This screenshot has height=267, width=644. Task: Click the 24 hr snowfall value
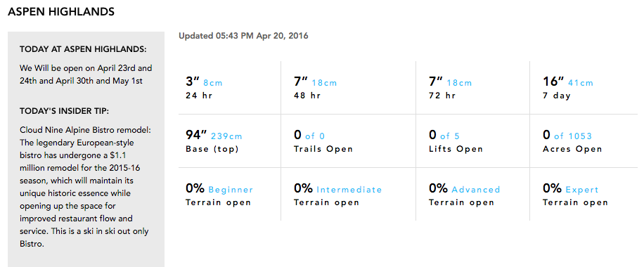[x=204, y=88]
